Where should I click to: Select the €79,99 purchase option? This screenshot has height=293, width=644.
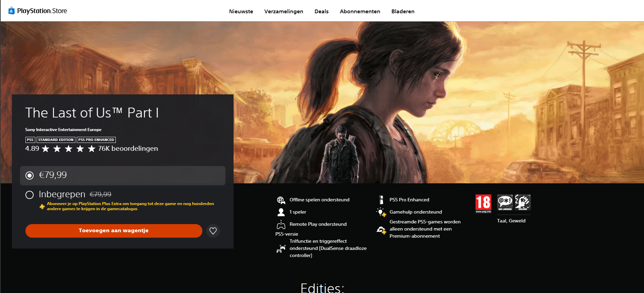(x=123, y=176)
